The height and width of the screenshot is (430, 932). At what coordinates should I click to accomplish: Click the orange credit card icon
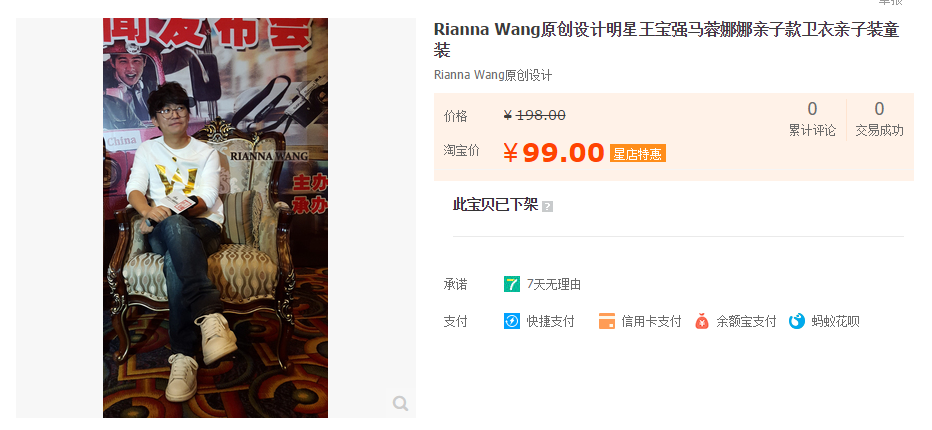pos(607,321)
